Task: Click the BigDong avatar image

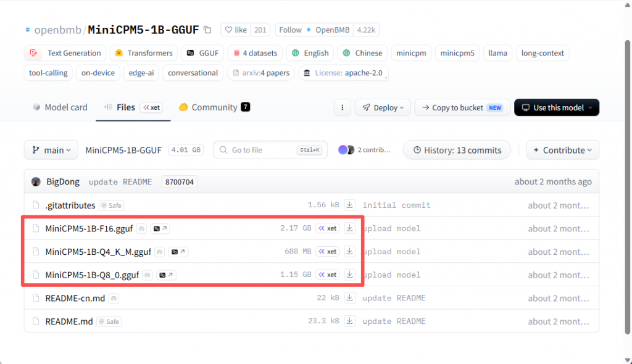Action: 36,182
